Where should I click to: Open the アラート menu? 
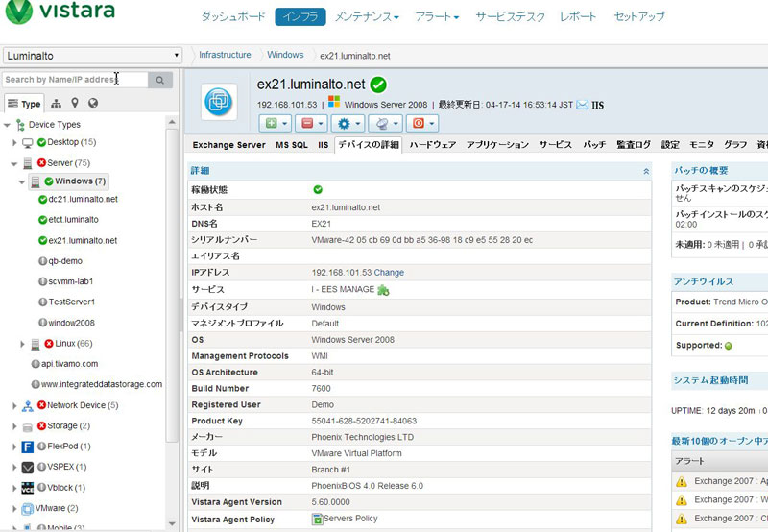pyautogui.click(x=437, y=16)
